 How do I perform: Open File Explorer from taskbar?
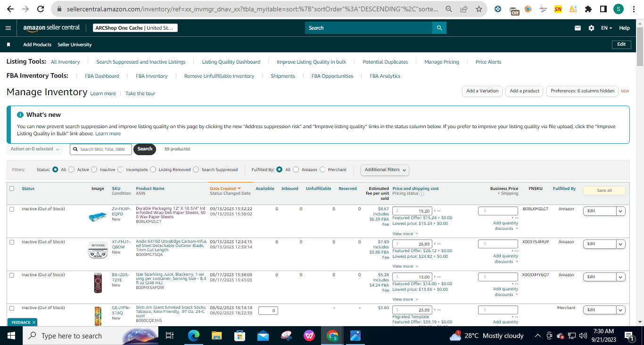click(216, 336)
